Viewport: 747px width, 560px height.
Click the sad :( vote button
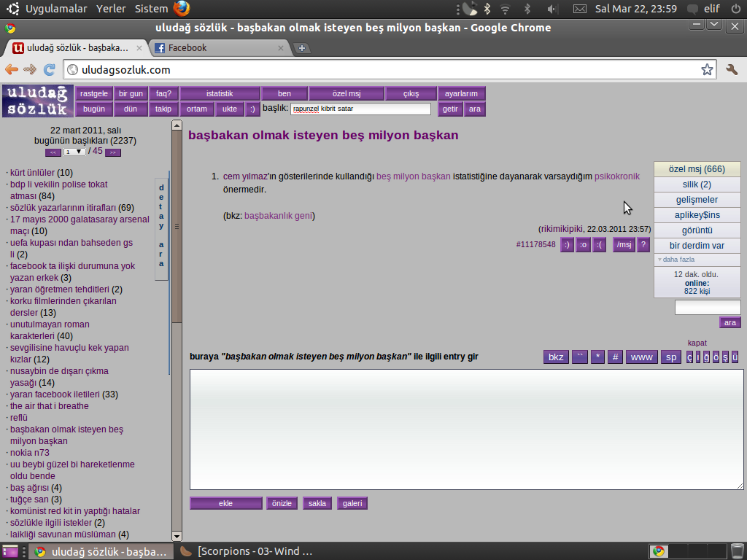pyautogui.click(x=600, y=245)
